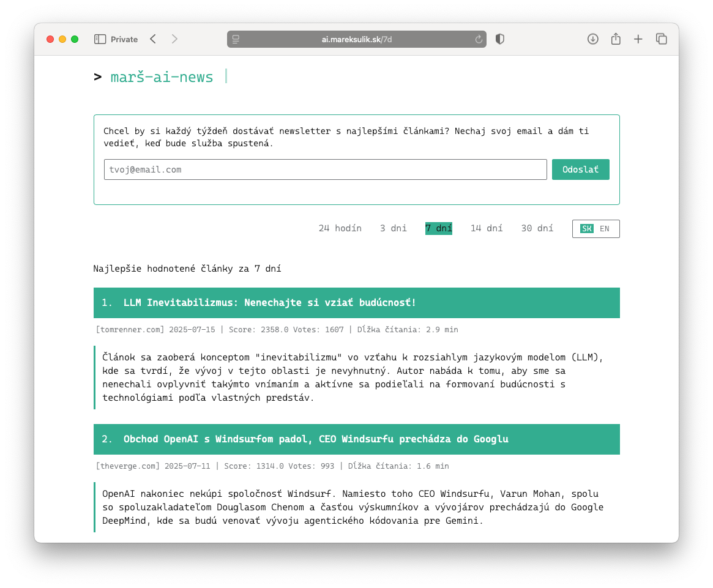Screen dimensions: 713x588
Task: Select the 30 dní time filter
Action: coord(537,228)
